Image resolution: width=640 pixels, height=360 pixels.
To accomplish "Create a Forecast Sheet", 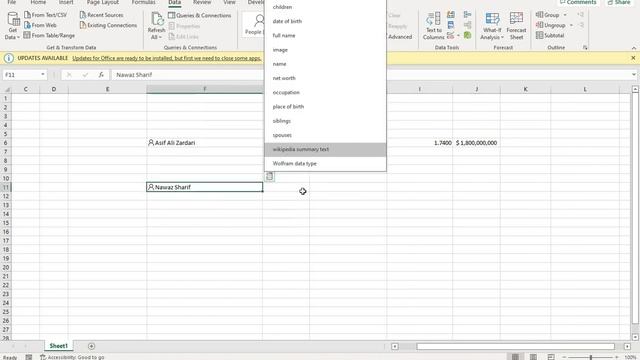I will (x=516, y=26).
